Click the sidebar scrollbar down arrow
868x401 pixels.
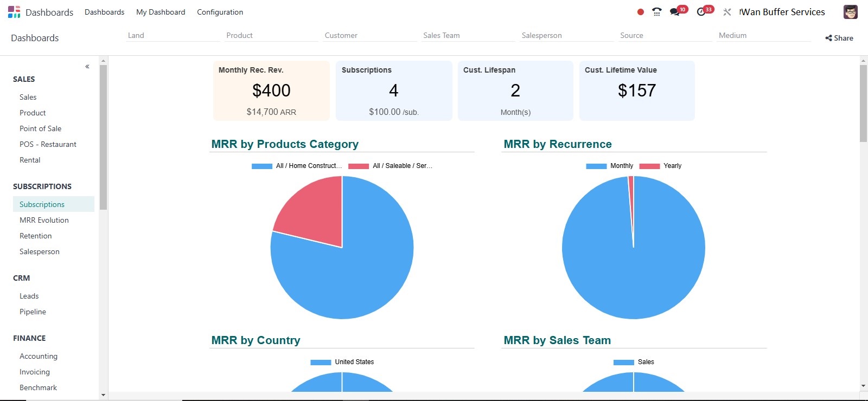103,395
